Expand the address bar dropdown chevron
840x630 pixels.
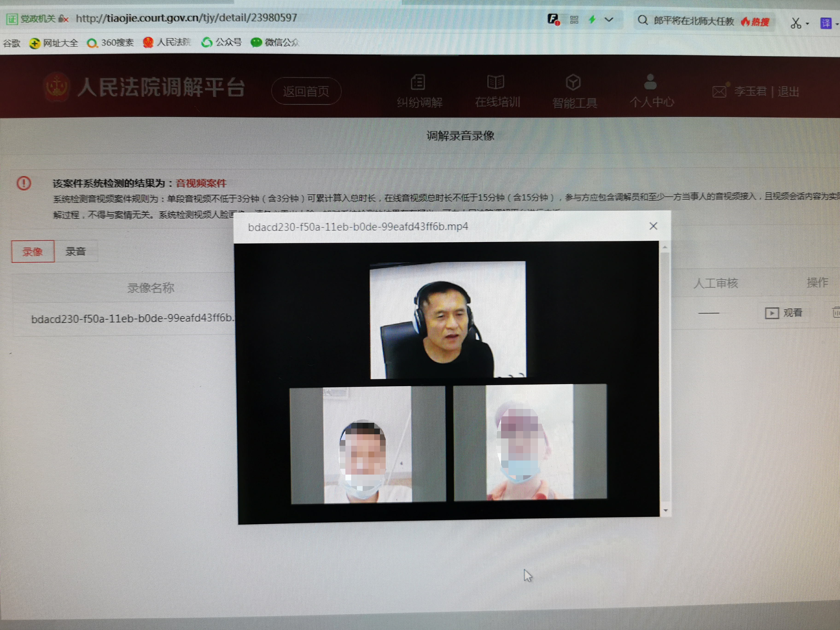609,20
